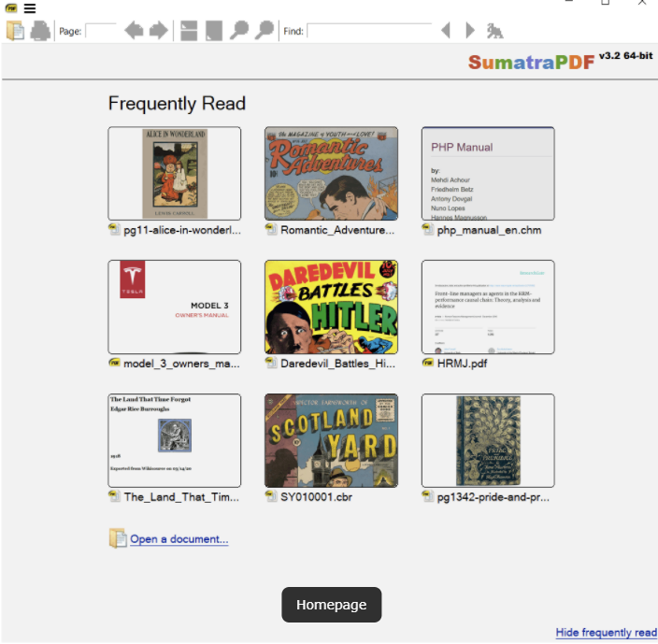Go to previous page arrow

tap(134, 31)
